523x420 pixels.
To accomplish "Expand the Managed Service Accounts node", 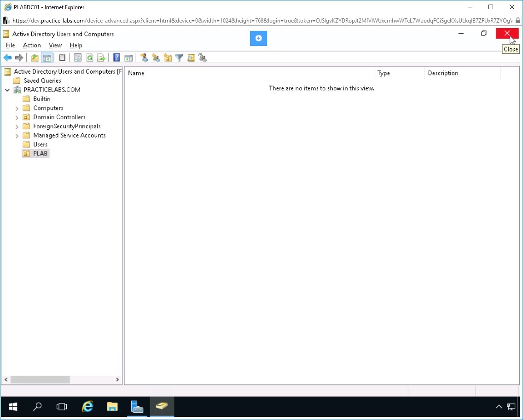I will [17, 136].
